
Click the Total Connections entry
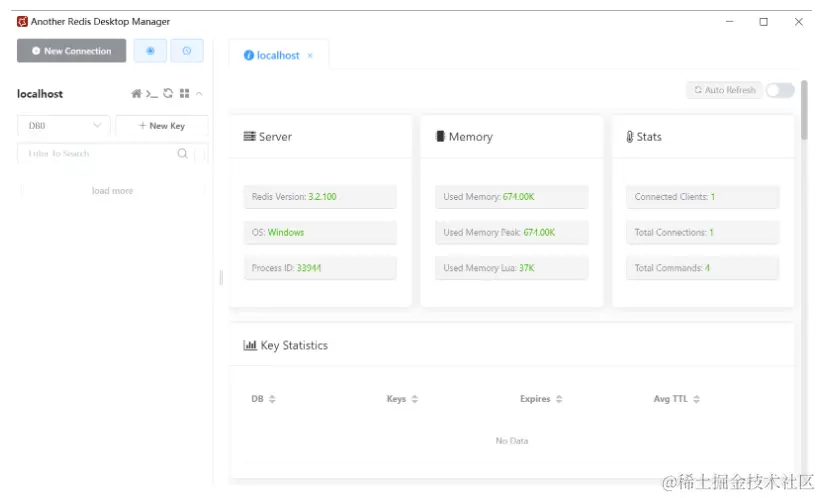click(x=703, y=233)
